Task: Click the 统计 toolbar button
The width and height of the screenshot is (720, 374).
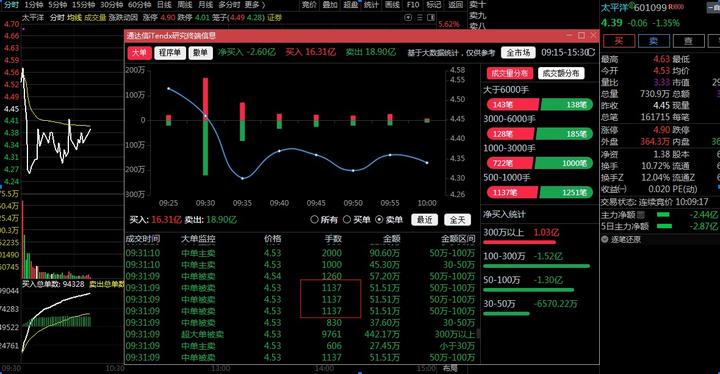Action: click(371, 5)
